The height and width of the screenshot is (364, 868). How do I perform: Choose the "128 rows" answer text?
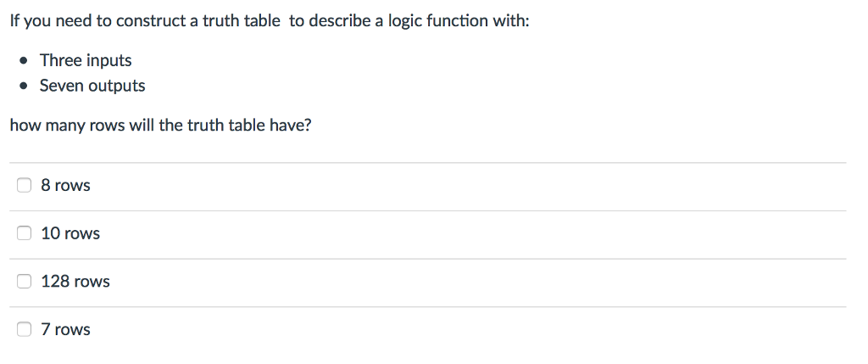point(75,282)
